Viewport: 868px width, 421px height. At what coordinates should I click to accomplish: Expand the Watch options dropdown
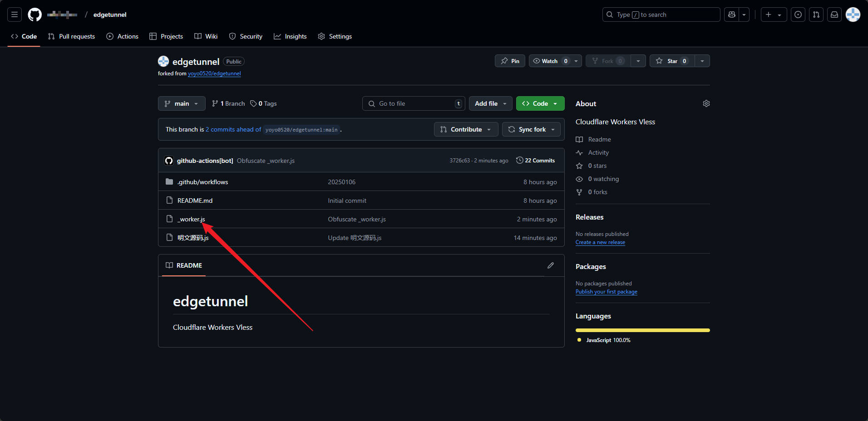tap(577, 61)
